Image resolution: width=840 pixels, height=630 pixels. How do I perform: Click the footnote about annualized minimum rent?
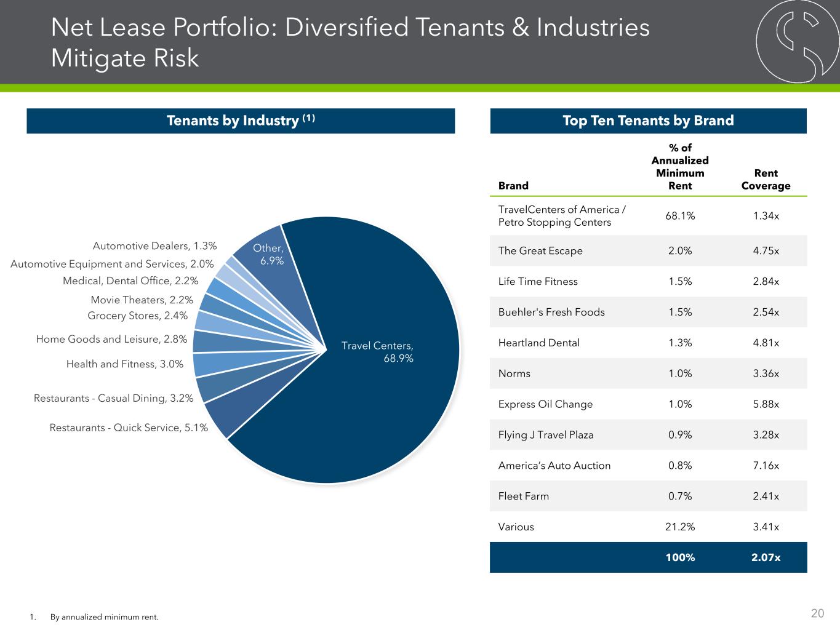click(x=104, y=616)
